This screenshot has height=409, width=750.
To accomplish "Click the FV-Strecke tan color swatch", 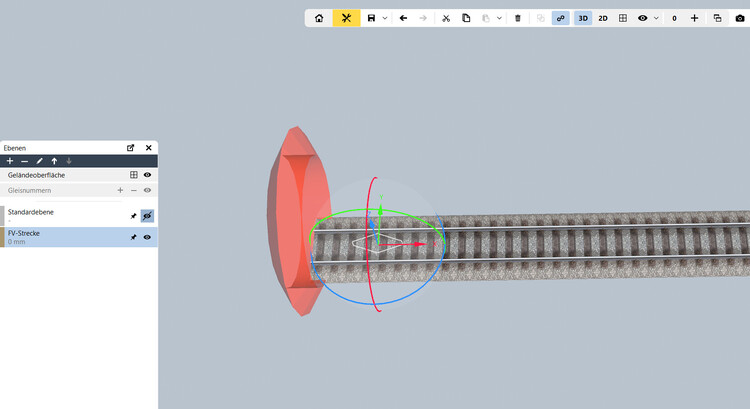I will [x=2, y=237].
